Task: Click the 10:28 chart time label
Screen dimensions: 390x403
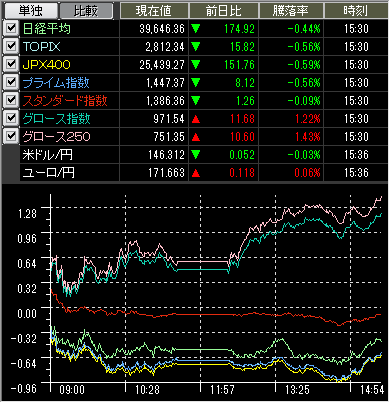Action: pos(147,390)
